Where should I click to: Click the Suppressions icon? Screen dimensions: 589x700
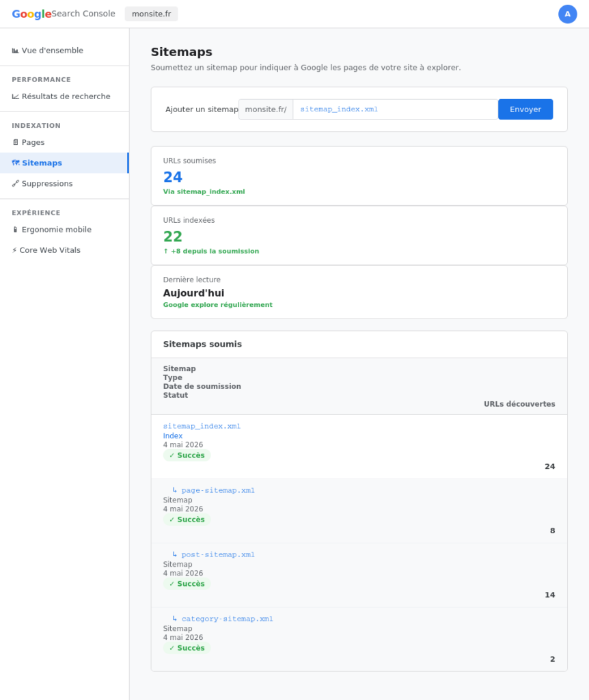click(x=16, y=183)
